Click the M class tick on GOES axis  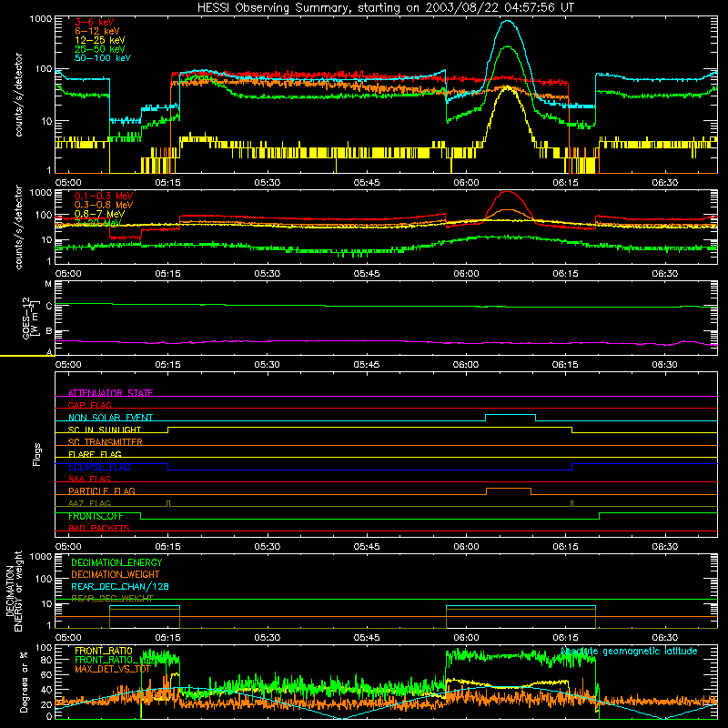[x=48, y=284]
